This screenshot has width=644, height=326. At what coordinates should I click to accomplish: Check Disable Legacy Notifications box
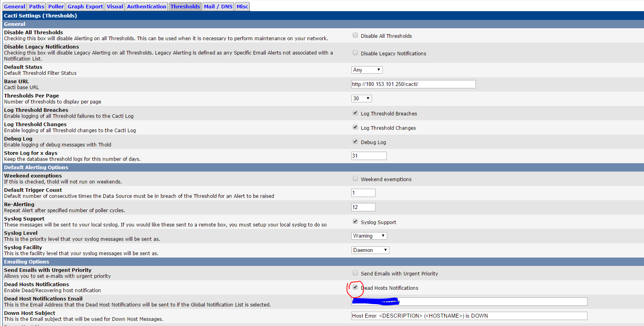355,53
